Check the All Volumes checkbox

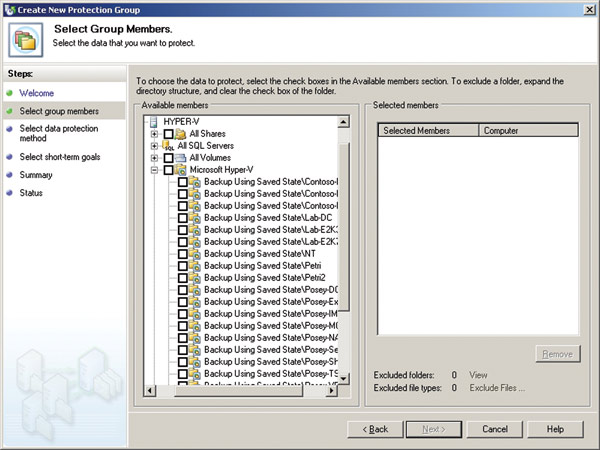pos(168,158)
